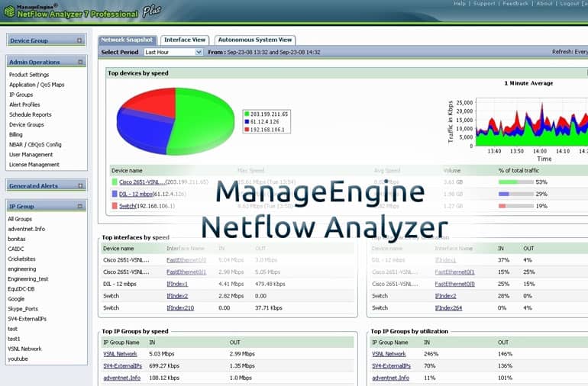Select Skype_Ports IP group
Image resolution: width=588 pixels, height=386 pixels.
pos(22,309)
